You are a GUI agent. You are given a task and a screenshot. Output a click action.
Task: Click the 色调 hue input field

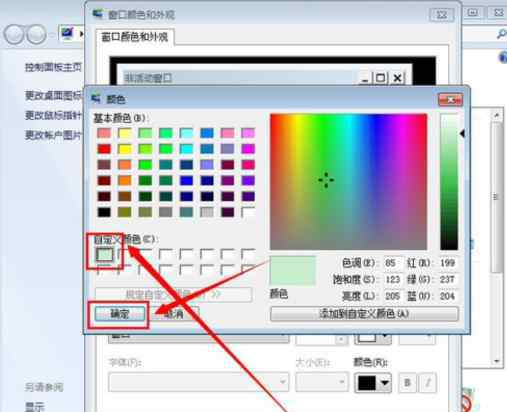click(392, 263)
